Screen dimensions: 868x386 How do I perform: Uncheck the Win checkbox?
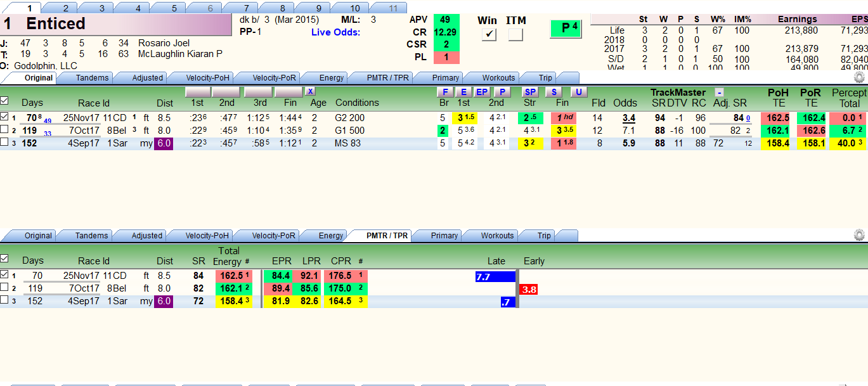click(x=488, y=35)
